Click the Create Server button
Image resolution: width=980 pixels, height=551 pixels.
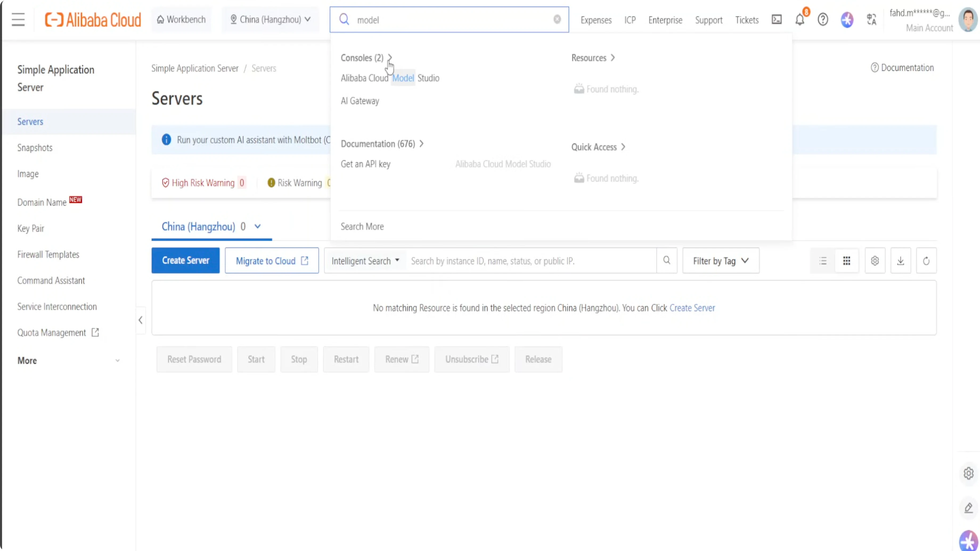point(185,261)
